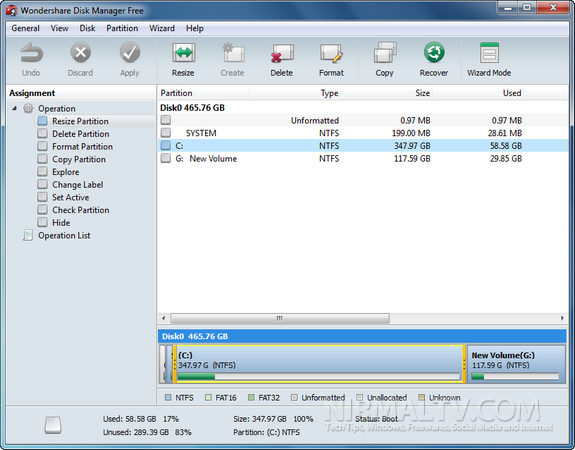Click the 199.00 MB size cell

(411, 133)
